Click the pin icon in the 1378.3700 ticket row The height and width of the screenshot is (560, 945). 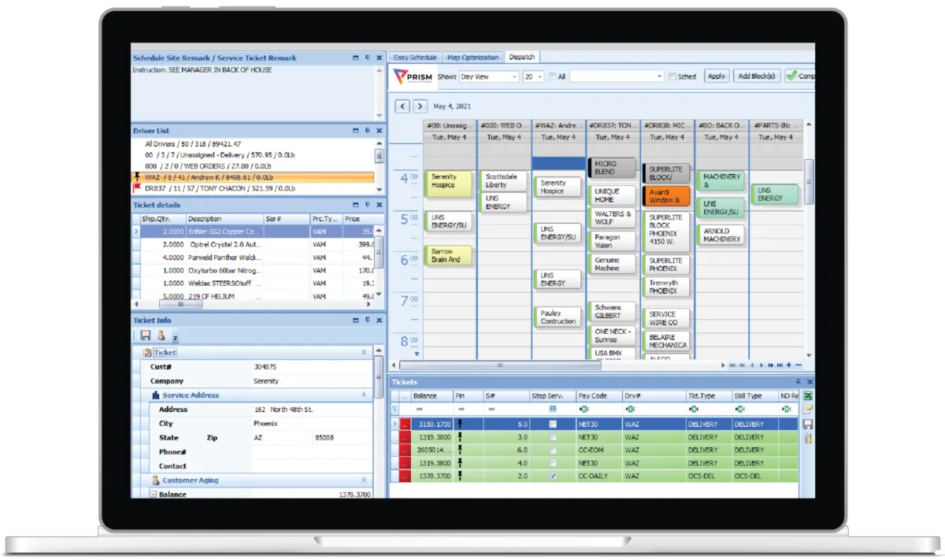pyautogui.click(x=460, y=477)
